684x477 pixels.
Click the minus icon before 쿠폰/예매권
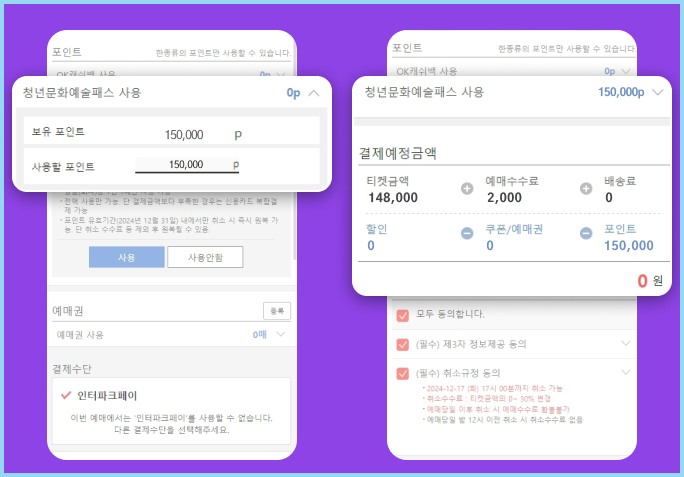point(467,233)
